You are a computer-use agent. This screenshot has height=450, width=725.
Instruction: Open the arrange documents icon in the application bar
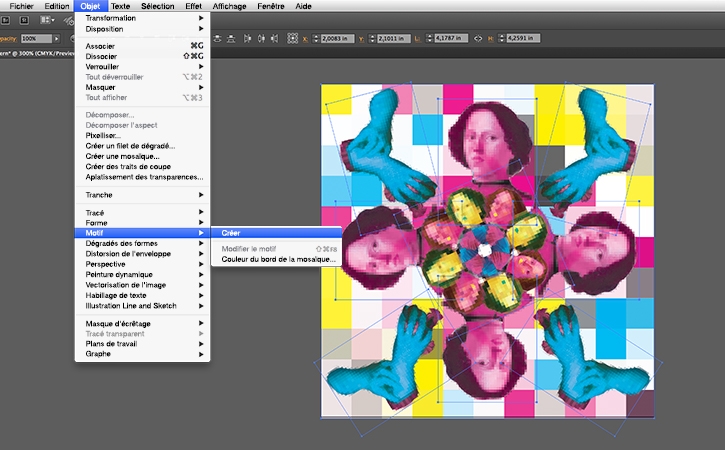tap(48, 20)
